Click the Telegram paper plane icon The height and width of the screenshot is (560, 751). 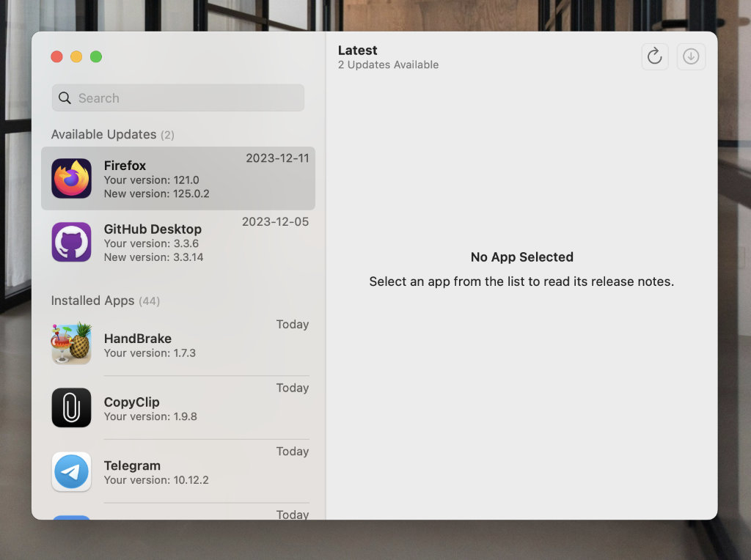pyautogui.click(x=71, y=471)
